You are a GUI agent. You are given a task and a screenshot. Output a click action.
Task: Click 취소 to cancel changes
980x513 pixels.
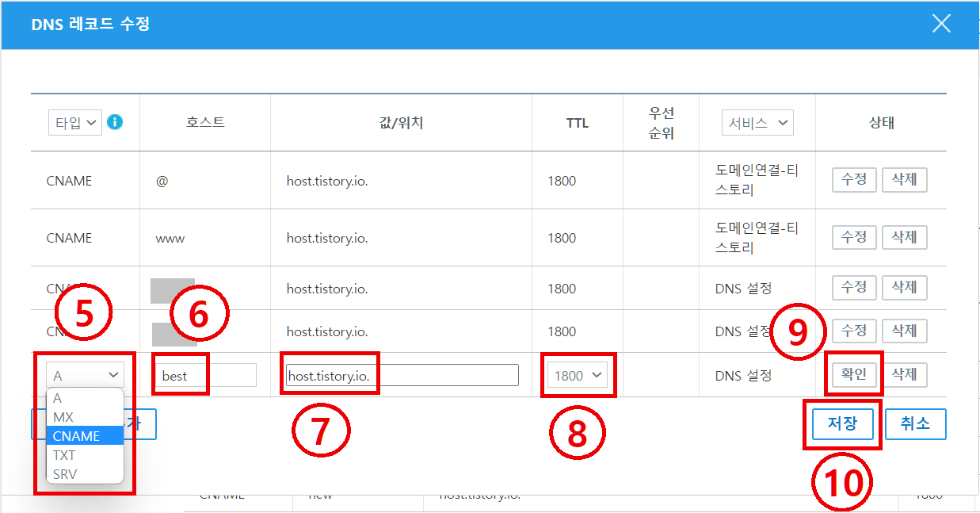coord(915,424)
